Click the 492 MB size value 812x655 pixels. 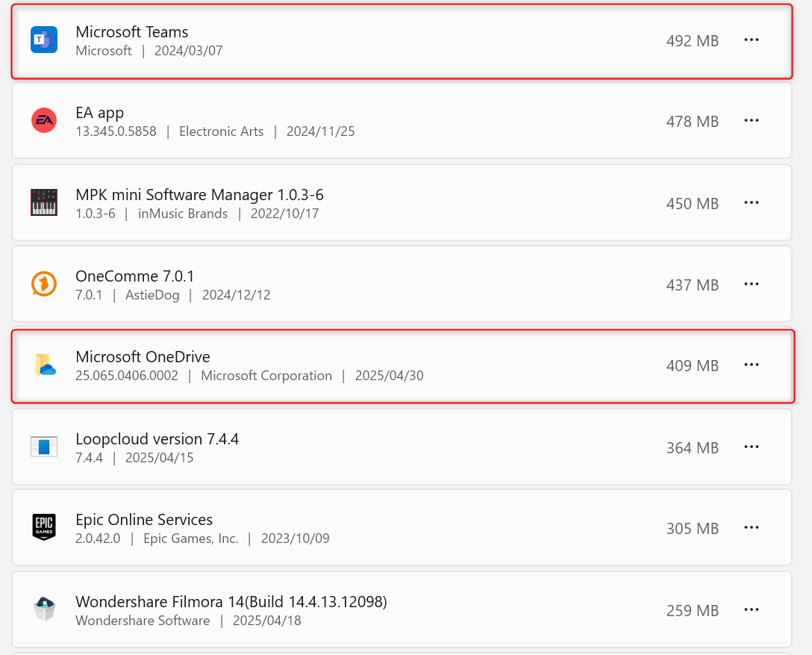693,41
